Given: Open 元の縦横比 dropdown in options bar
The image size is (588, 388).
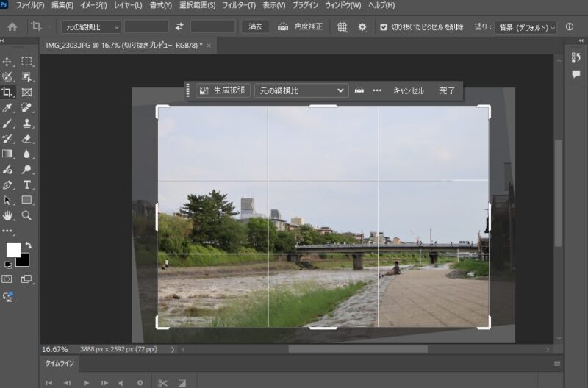Looking at the screenshot, I should [x=90, y=27].
